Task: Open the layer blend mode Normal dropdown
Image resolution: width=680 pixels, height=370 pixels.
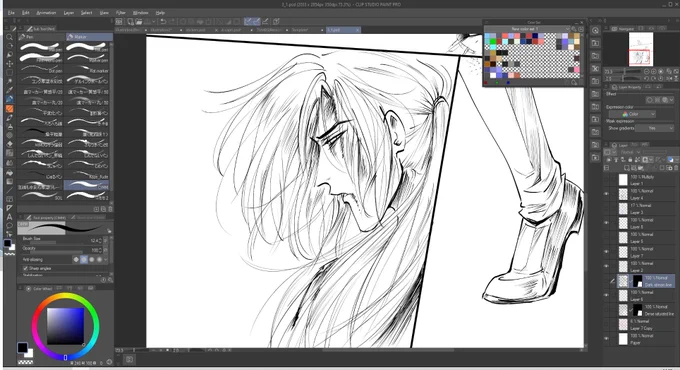Action: click(x=631, y=152)
